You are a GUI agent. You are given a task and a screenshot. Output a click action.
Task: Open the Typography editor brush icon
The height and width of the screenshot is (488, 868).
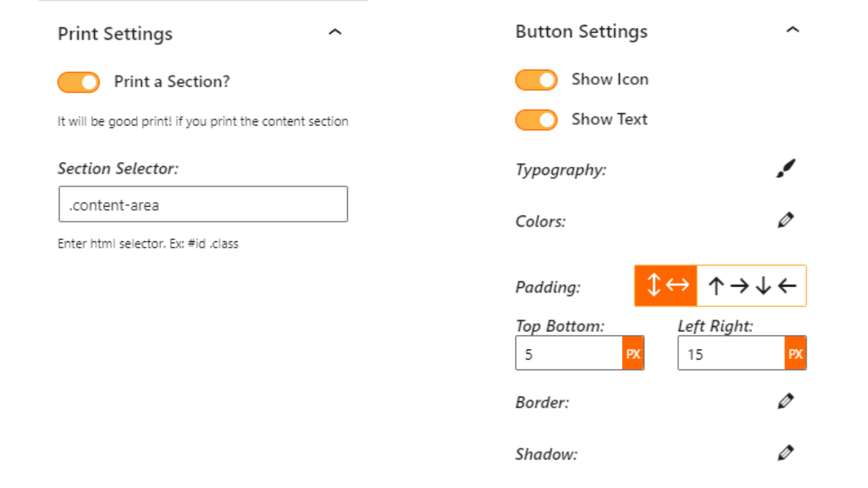tap(785, 168)
